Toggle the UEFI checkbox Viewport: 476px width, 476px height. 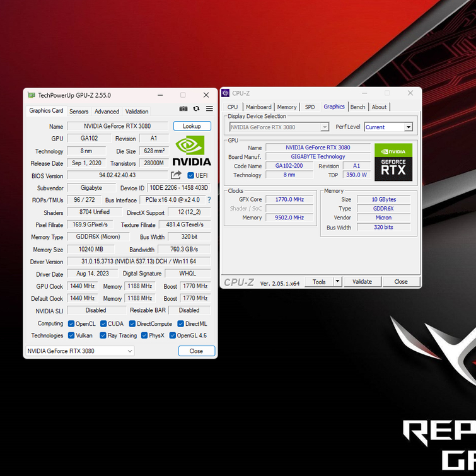click(191, 176)
